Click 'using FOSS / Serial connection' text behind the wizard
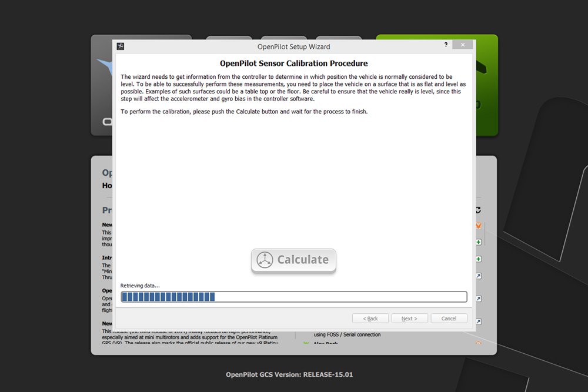Viewport: 588px width, 392px height. 347,334
